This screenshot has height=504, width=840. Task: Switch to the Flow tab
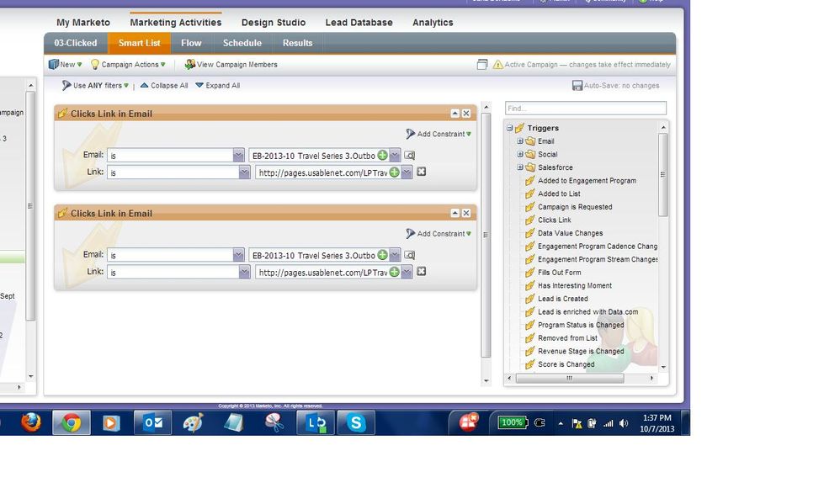coord(191,43)
